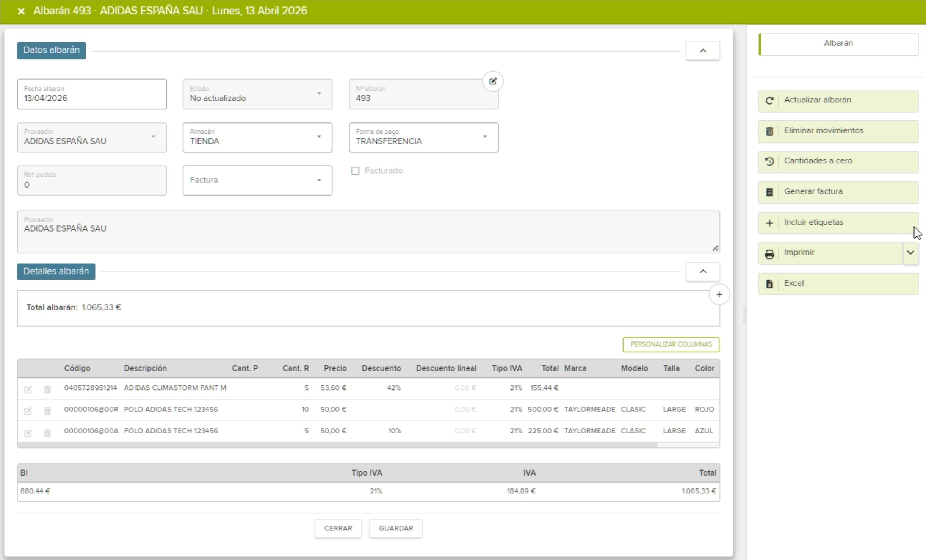Click the Cantidades a cero button label
Image resolution: width=926 pixels, height=560 pixels.
pyautogui.click(x=818, y=161)
